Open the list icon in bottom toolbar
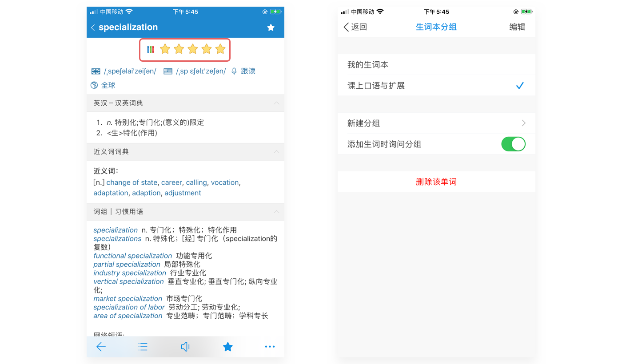 (x=143, y=347)
